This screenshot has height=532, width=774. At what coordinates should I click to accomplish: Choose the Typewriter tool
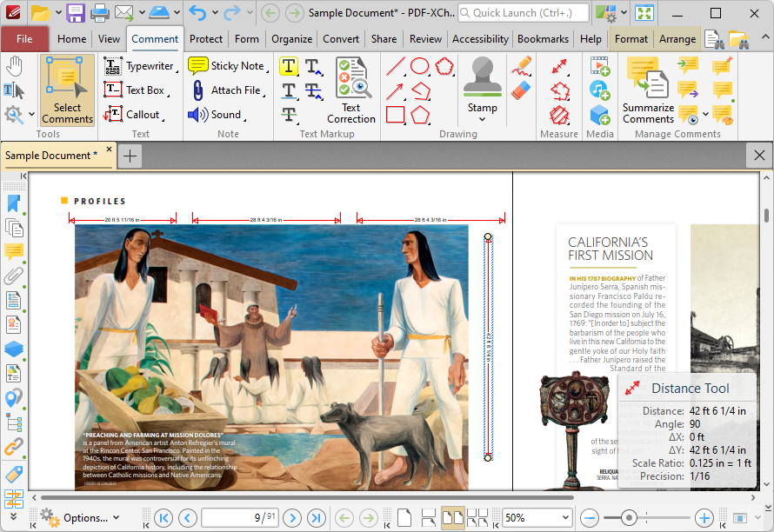[141, 66]
